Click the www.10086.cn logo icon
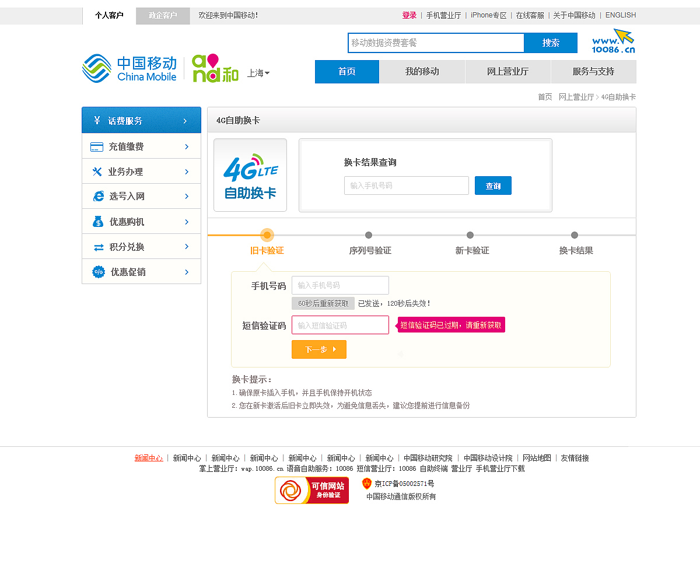Image resolution: width=700 pixels, height=588 pixels. (614, 41)
